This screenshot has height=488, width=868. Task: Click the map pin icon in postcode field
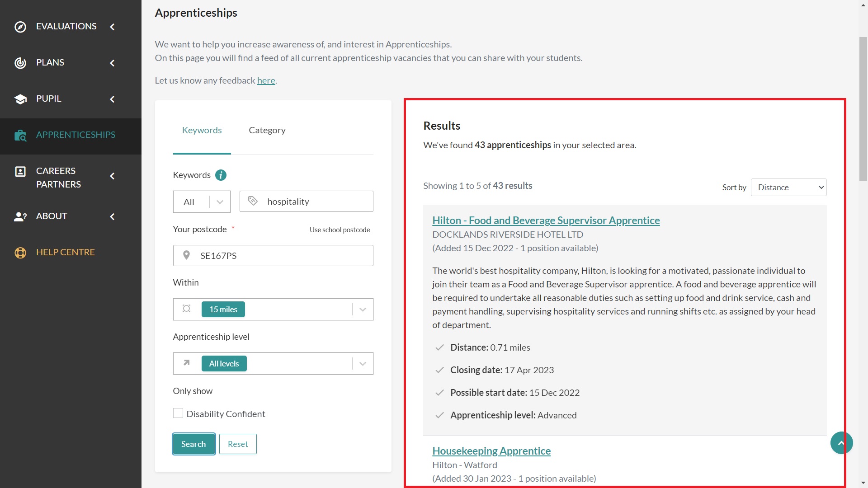click(186, 255)
